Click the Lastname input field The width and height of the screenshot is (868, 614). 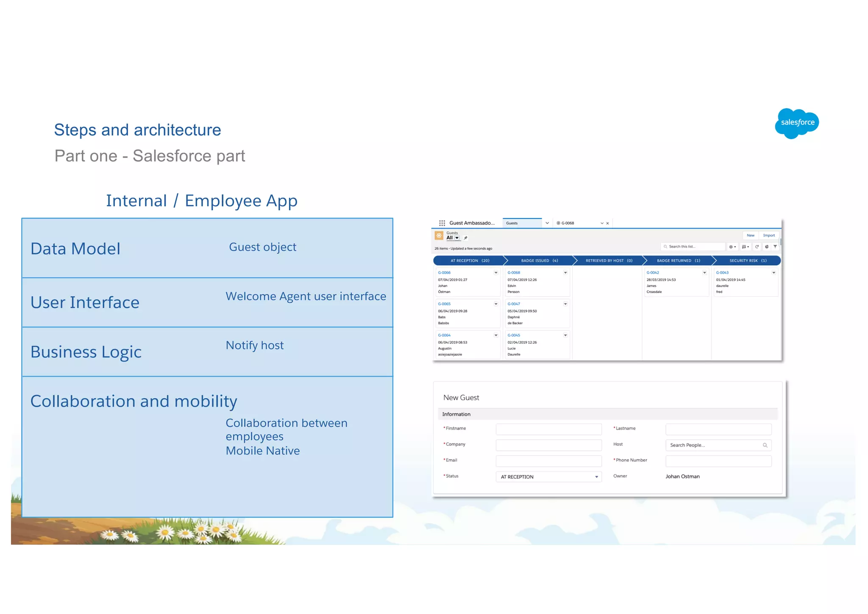(x=718, y=429)
